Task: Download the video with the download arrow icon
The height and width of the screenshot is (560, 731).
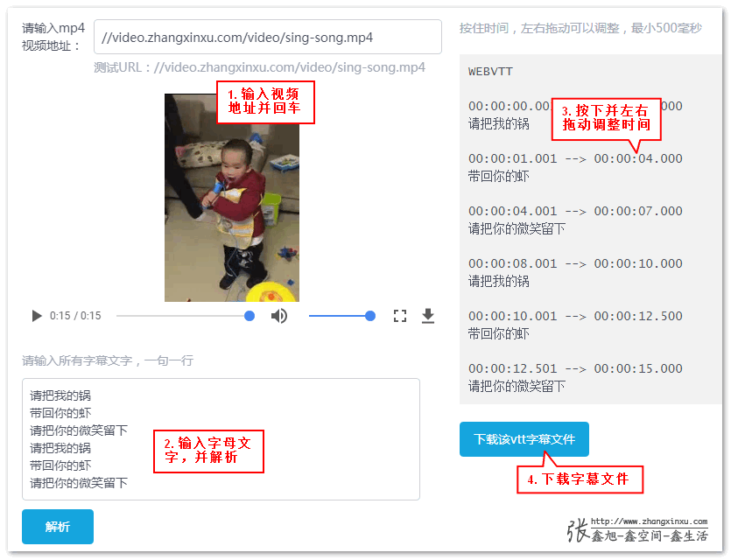Action: point(427,317)
